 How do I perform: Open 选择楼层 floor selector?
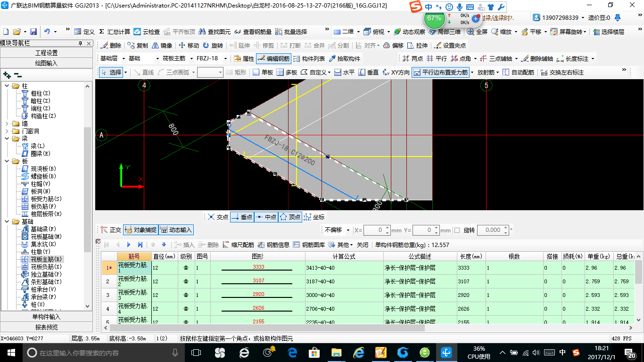pyautogui.click(x=609, y=32)
